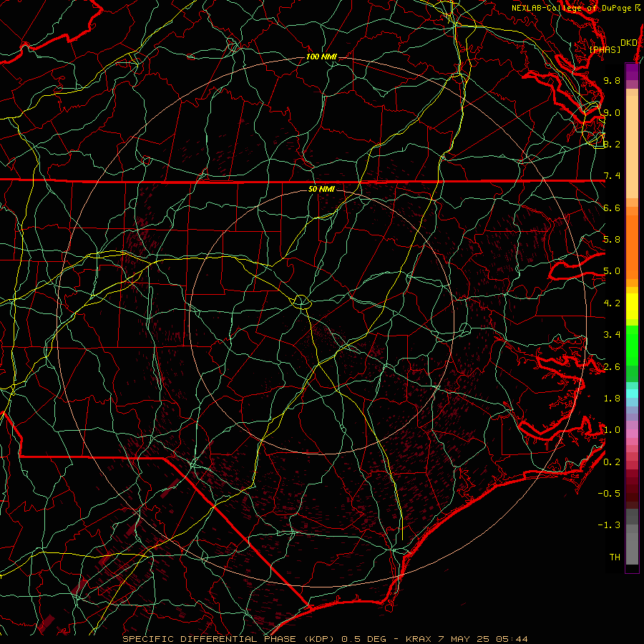Click the pink color bar segment
Image resolution: width=644 pixels, height=644 pixels.
pyautogui.click(x=632, y=434)
